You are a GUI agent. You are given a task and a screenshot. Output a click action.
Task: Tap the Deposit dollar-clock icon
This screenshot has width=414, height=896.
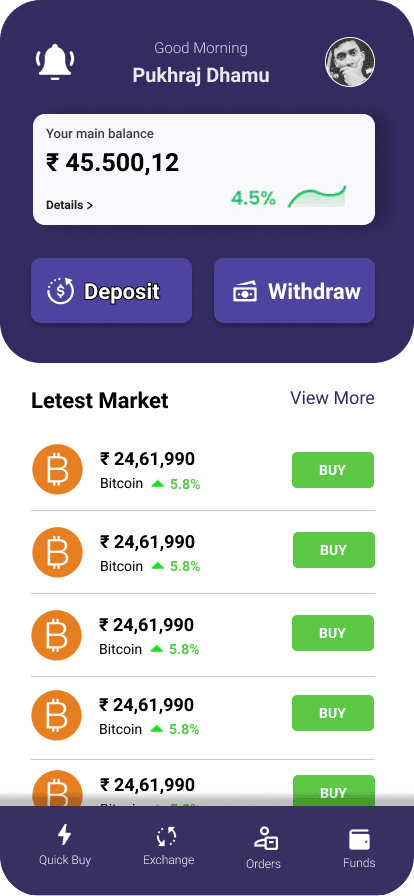click(x=61, y=291)
